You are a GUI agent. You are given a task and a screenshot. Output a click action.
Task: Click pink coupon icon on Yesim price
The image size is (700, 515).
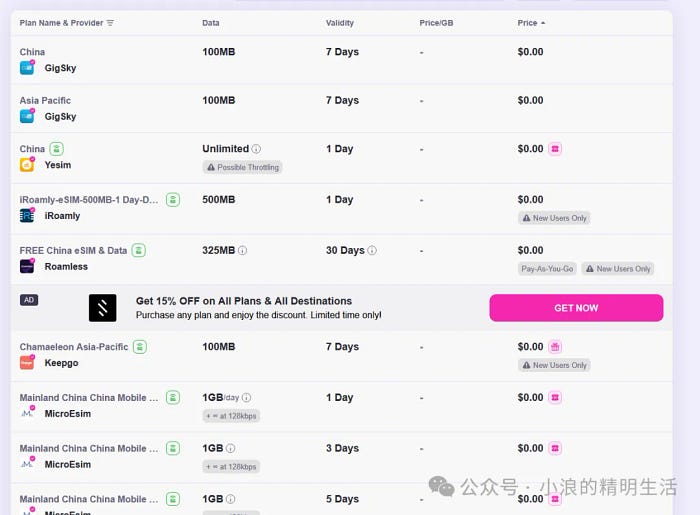click(555, 149)
